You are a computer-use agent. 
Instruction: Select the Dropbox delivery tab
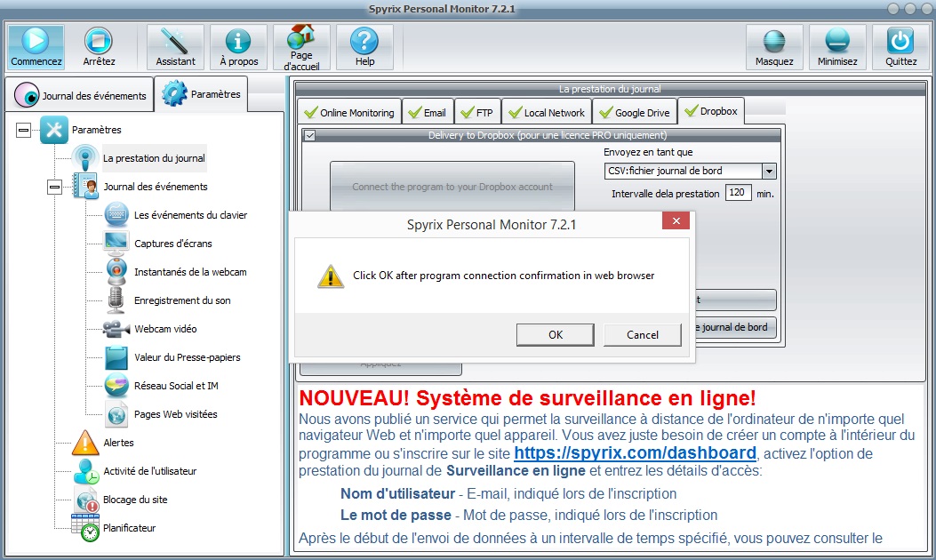[711, 111]
